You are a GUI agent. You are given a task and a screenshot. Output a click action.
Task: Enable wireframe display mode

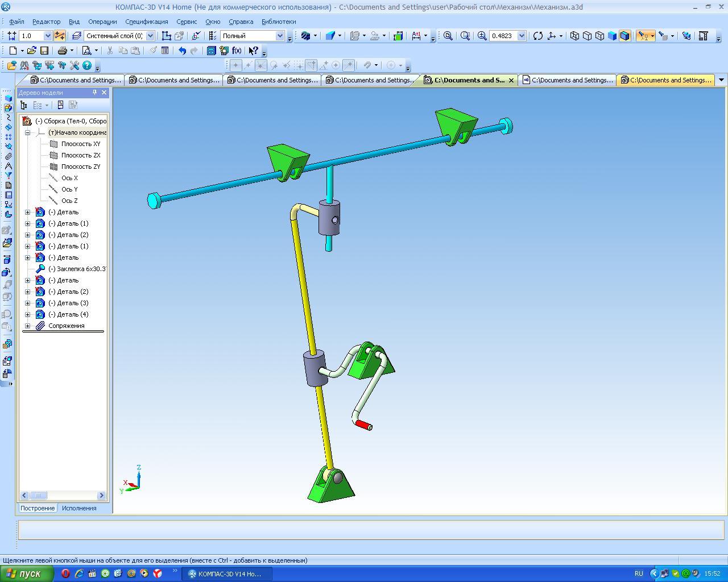click(x=574, y=36)
